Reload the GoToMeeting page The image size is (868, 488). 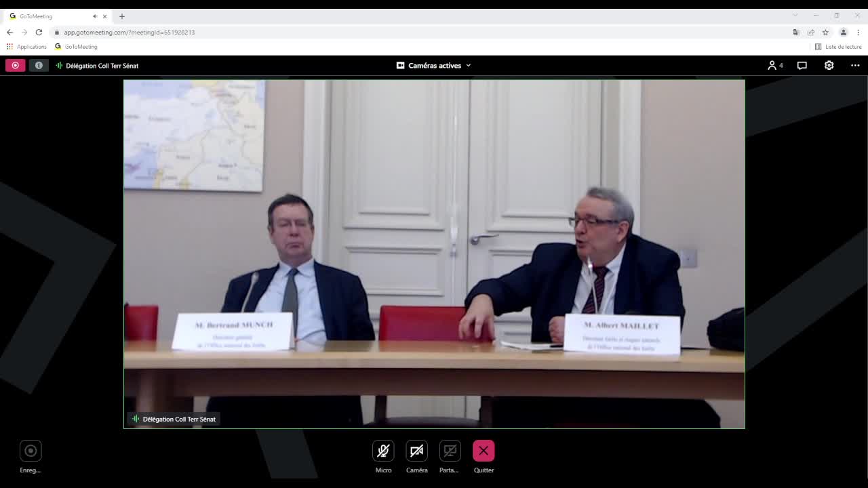pyautogui.click(x=39, y=32)
